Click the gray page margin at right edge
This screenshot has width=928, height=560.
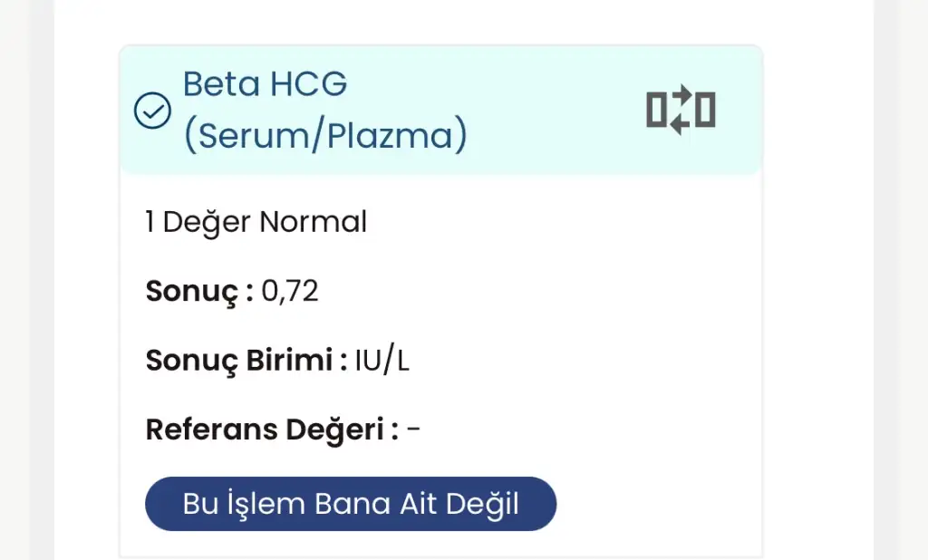[x=901, y=272]
